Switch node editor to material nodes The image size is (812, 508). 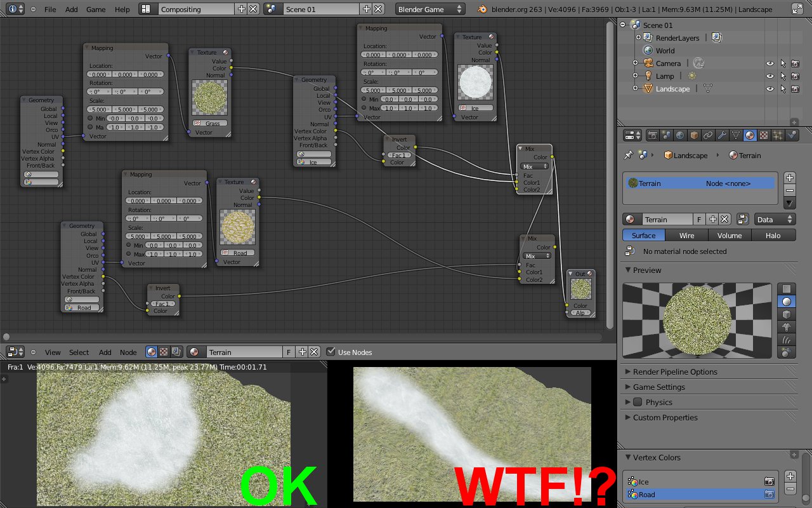[x=152, y=352]
